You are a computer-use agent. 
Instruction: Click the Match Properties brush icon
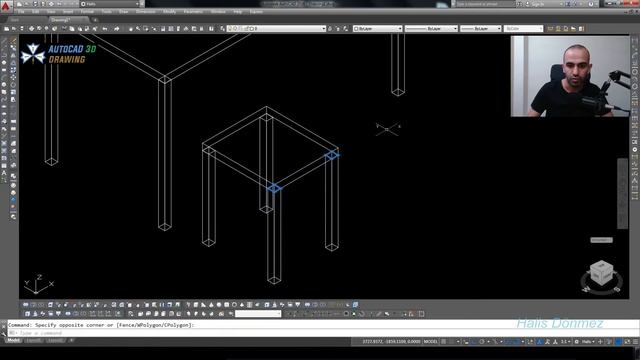coord(95,29)
